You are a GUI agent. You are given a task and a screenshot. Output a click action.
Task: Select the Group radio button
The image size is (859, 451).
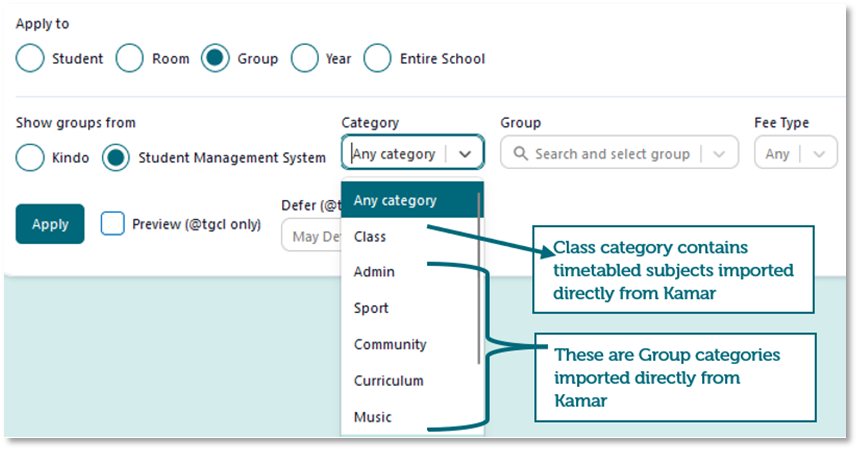click(x=215, y=58)
